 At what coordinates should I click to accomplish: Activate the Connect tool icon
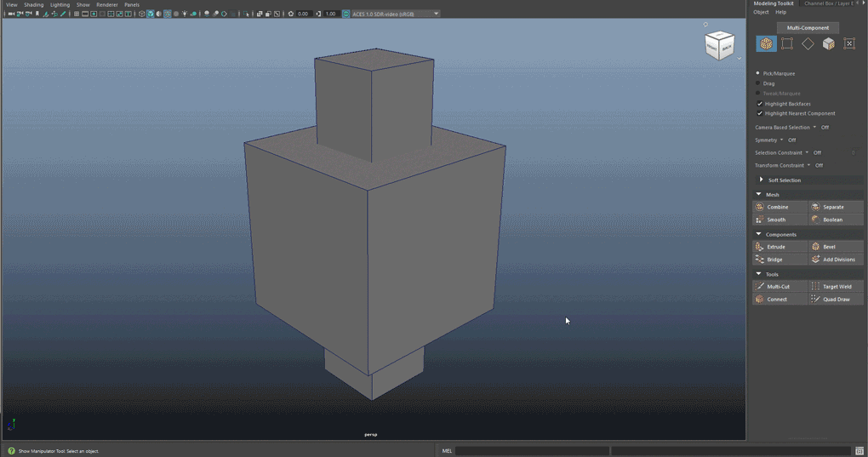759,300
